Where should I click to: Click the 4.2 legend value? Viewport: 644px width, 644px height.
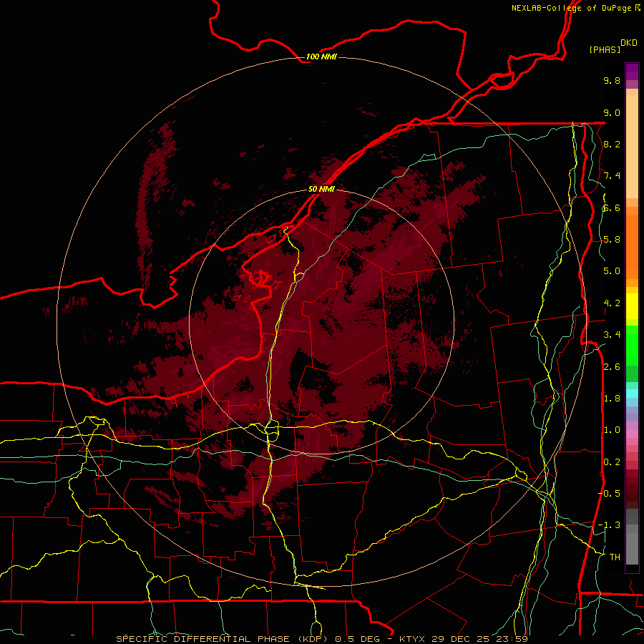click(x=612, y=303)
